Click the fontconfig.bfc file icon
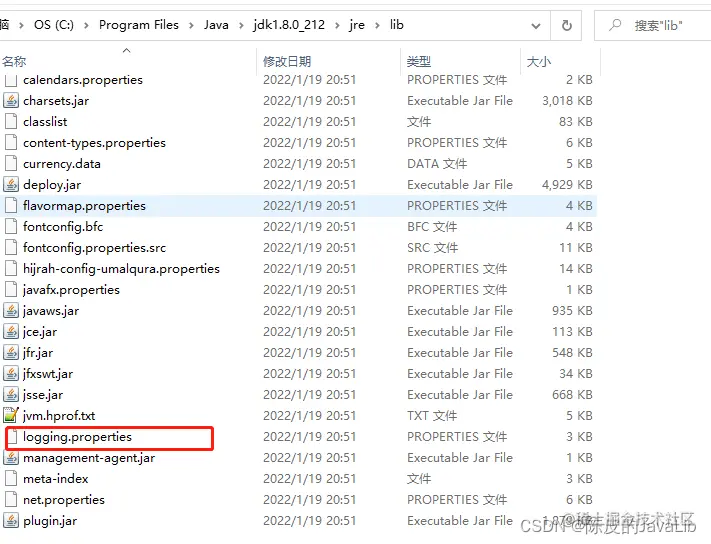The width and height of the screenshot is (711, 544). (11, 226)
